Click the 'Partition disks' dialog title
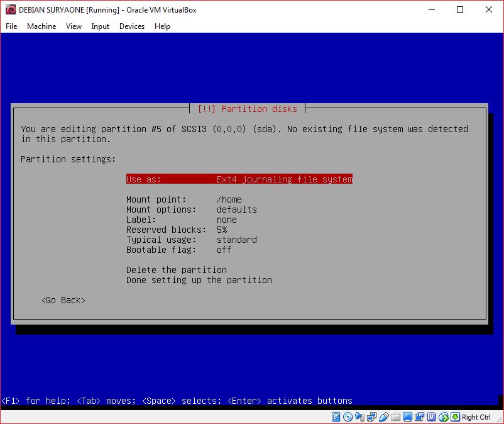The height and width of the screenshot is (424, 504). tap(247, 109)
